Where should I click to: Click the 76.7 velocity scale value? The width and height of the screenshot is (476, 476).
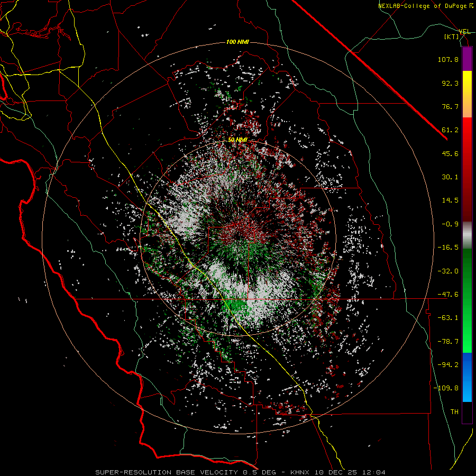[450, 106]
